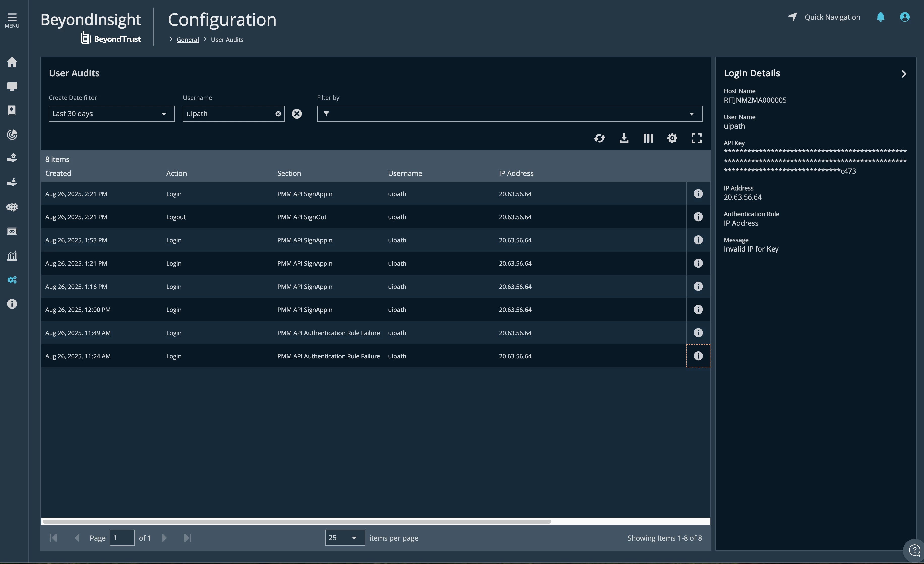Screen dimensions: 924x564
Task: View details for the 12:00 PM Login row
Action: coord(698,310)
